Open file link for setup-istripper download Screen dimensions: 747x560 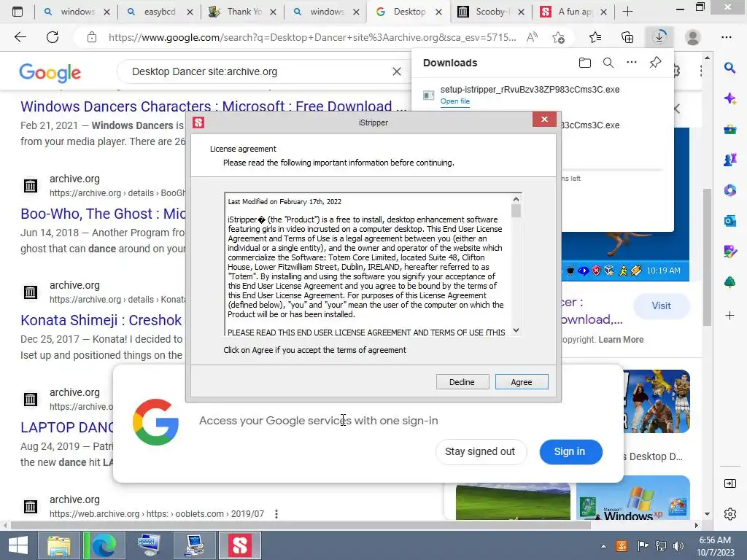455,101
